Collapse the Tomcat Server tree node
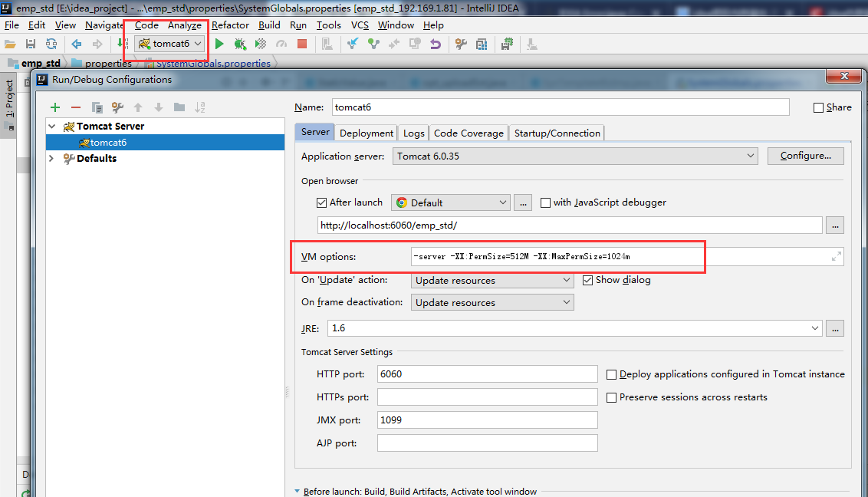868x497 pixels. [52, 127]
